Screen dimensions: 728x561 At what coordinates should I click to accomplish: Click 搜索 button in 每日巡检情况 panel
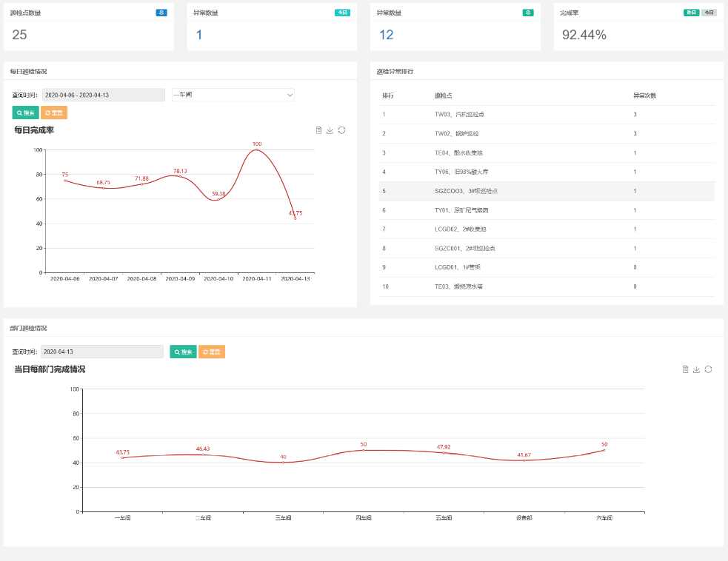point(25,112)
